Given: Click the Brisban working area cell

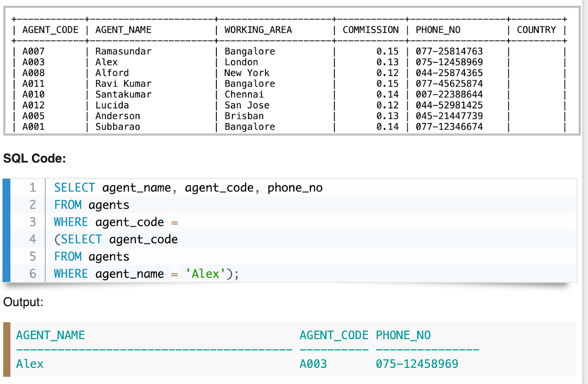Looking at the screenshot, I should coord(244,116).
